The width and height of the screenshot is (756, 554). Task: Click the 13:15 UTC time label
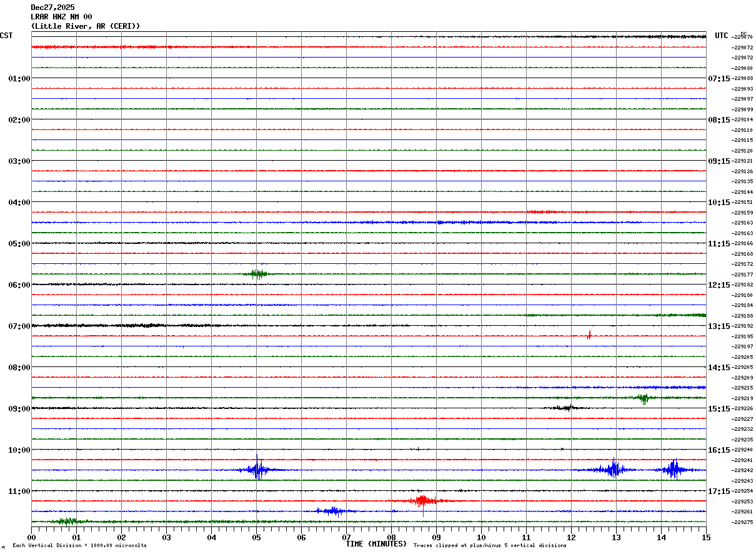719,326
